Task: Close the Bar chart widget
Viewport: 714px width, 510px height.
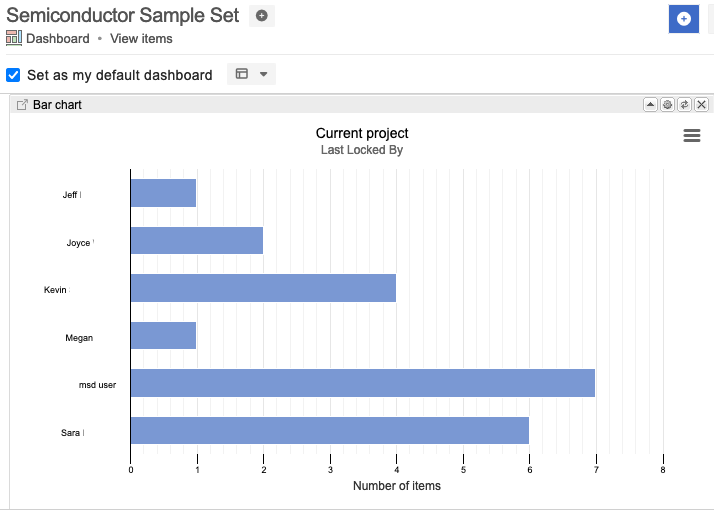Action: [701, 105]
